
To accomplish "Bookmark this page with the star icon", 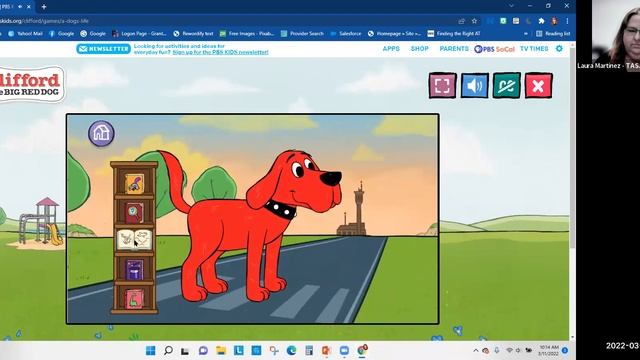I will click(x=474, y=21).
